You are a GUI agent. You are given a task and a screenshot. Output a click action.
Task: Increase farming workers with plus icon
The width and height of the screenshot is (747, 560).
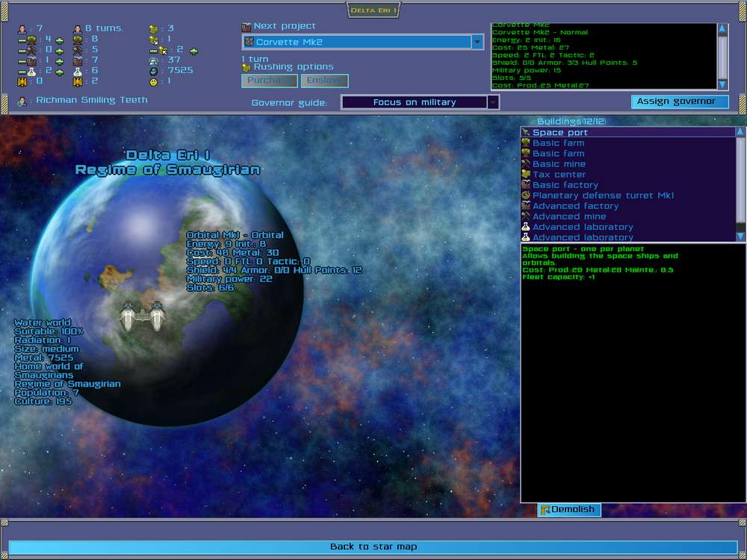(x=59, y=40)
